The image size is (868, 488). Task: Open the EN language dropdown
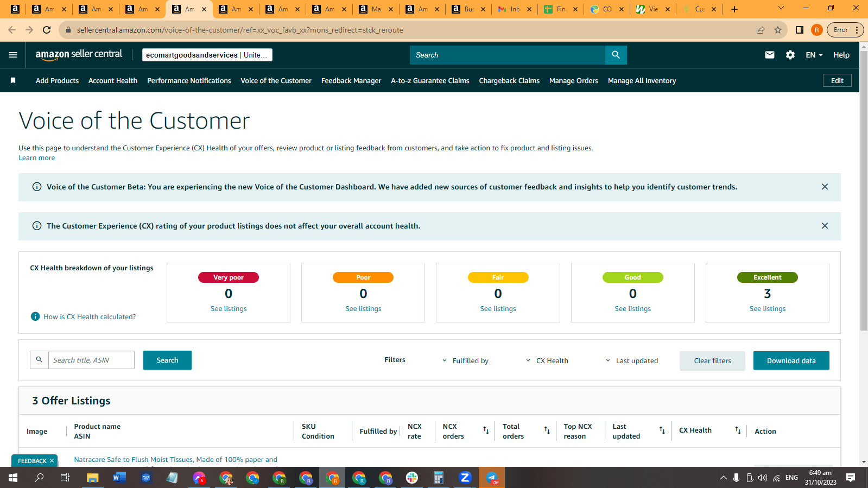(814, 55)
